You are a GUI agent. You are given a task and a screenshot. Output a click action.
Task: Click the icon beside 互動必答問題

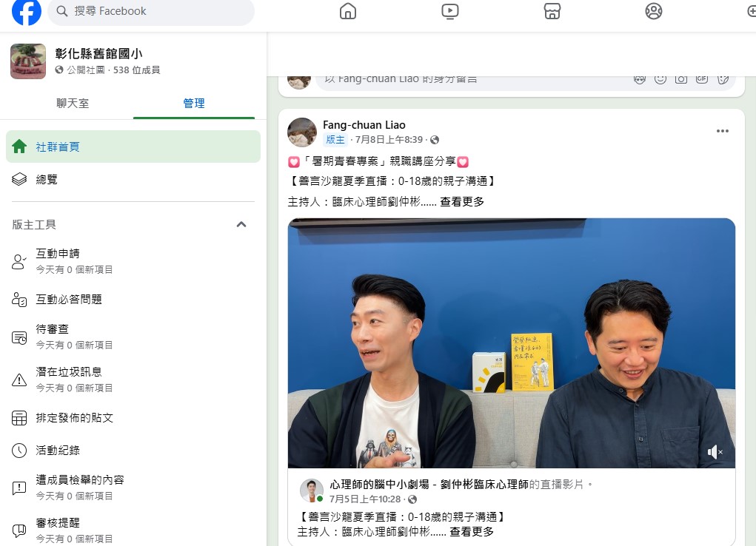[x=19, y=299]
